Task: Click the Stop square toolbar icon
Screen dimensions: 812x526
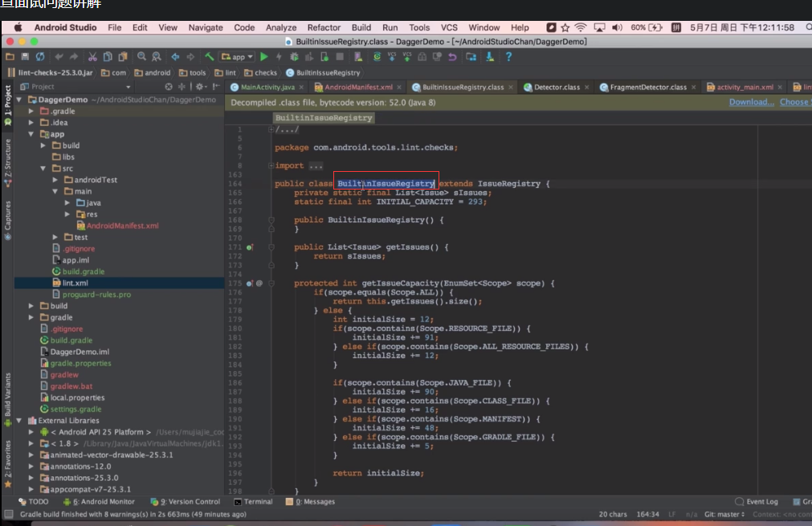Action: point(340,57)
